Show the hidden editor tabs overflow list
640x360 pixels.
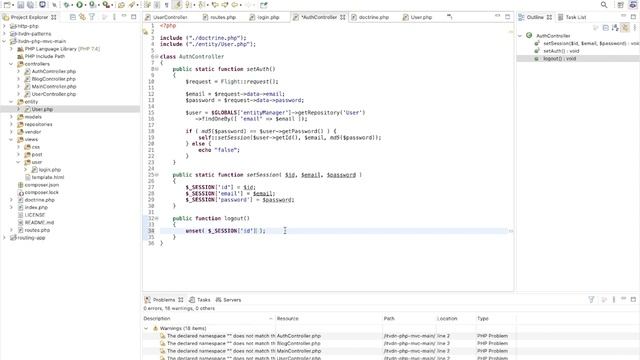pyautogui.click(x=449, y=17)
